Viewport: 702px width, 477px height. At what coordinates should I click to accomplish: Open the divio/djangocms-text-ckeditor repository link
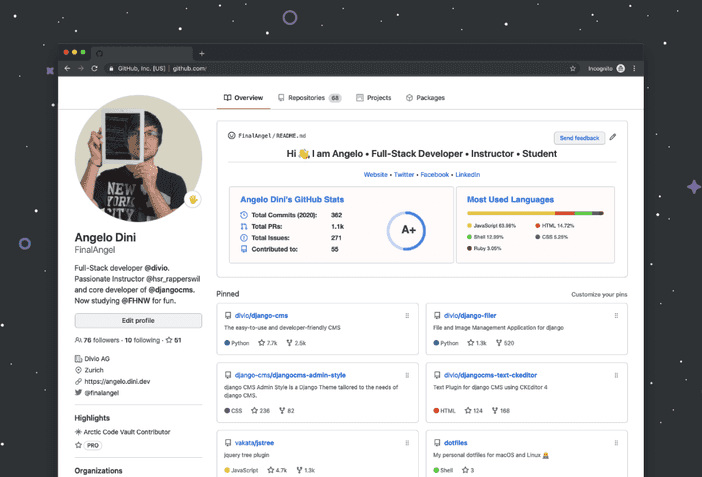(491, 375)
